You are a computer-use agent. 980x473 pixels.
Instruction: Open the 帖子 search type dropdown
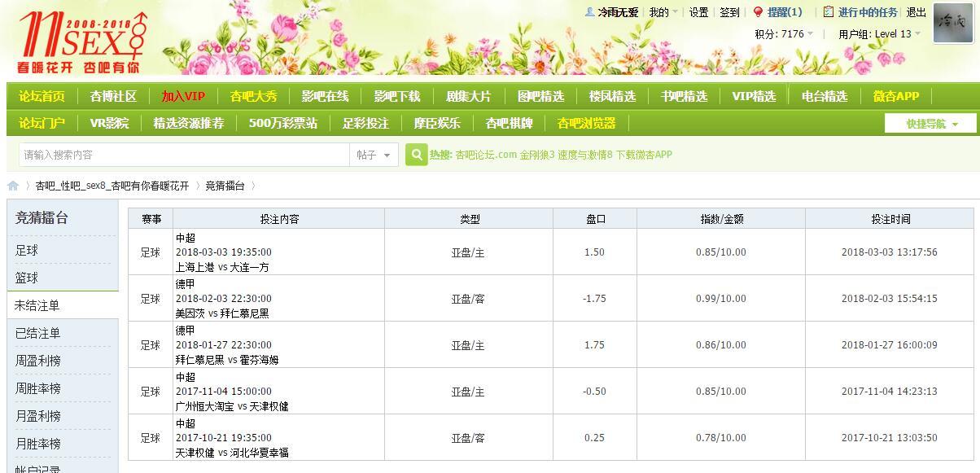click(374, 155)
